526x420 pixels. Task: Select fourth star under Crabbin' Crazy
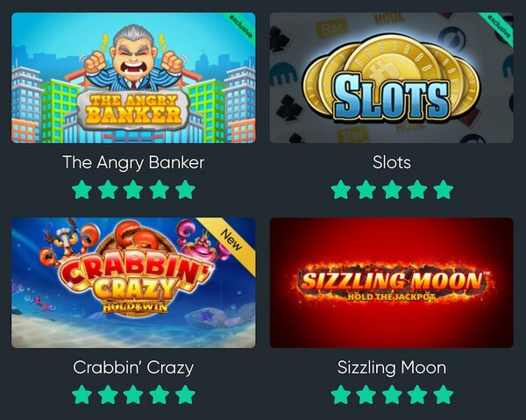point(160,395)
